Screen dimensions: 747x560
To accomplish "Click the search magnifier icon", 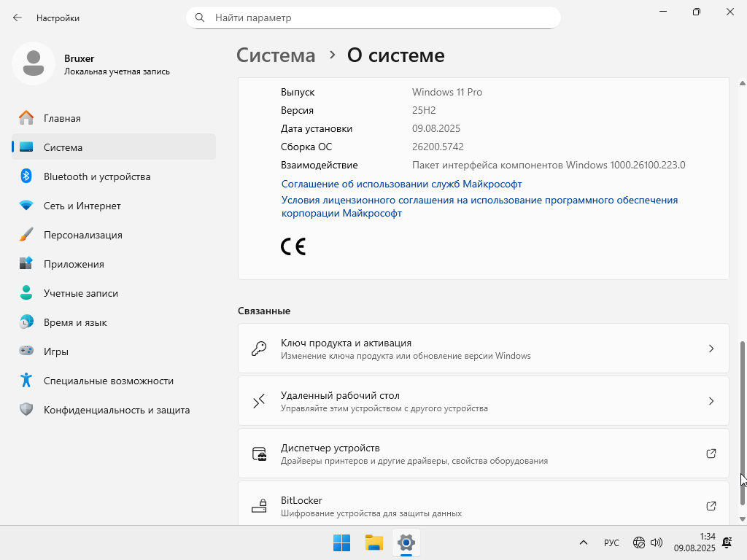I will pyautogui.click(x=200, y=17).
